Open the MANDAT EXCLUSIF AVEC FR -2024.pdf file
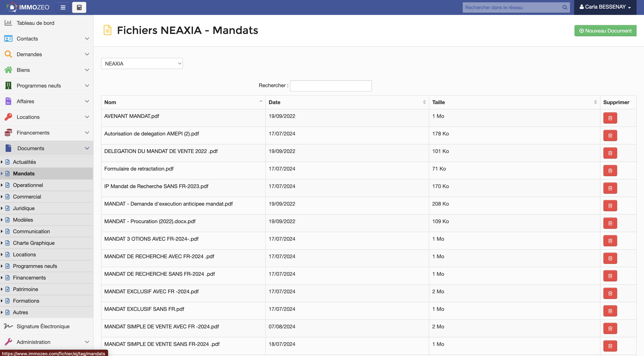Screen dimensions: 644x356 click(x=151, y=291)
